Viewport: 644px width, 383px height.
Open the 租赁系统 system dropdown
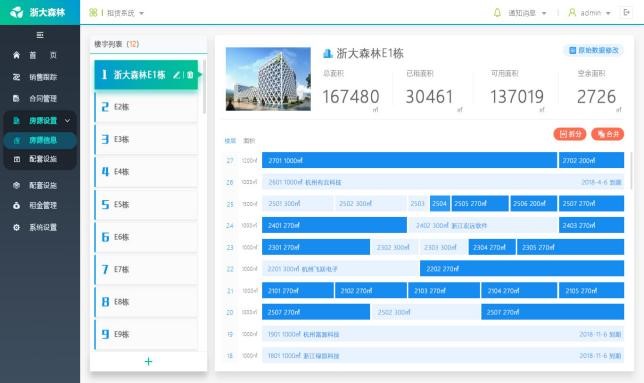tap(125, 13)
